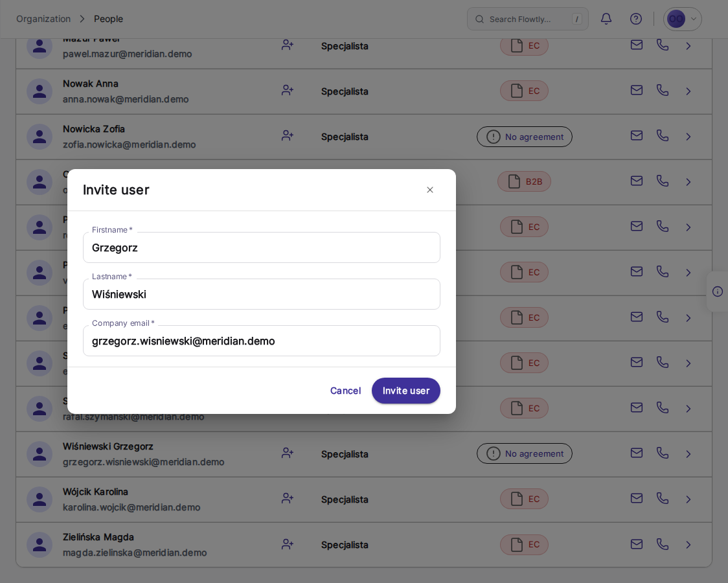
Task: Click invite icon for Wiśniewski Grzegorz
Action: click(x=288, y=453)
